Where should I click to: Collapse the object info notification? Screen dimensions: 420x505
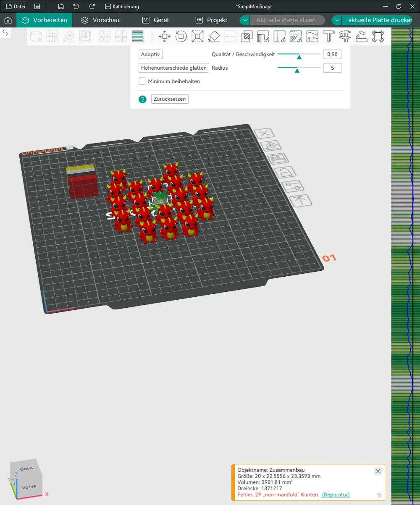click(x=379, y=495)
